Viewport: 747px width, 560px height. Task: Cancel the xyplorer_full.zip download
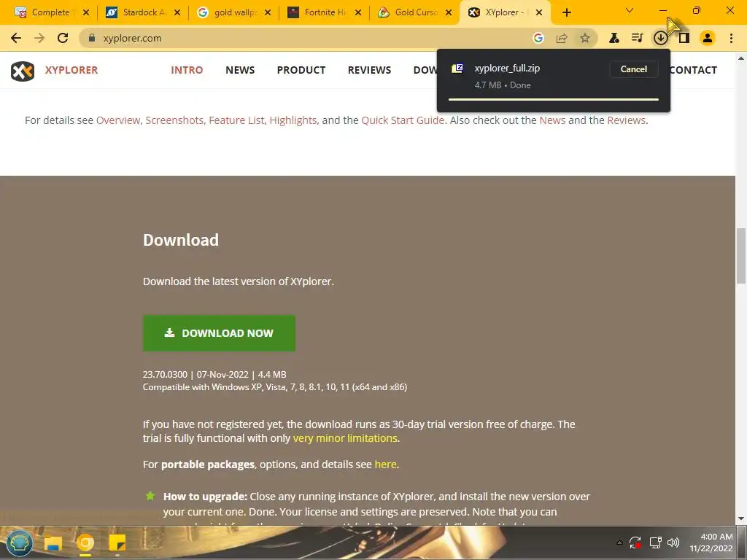tap(634, 69)
